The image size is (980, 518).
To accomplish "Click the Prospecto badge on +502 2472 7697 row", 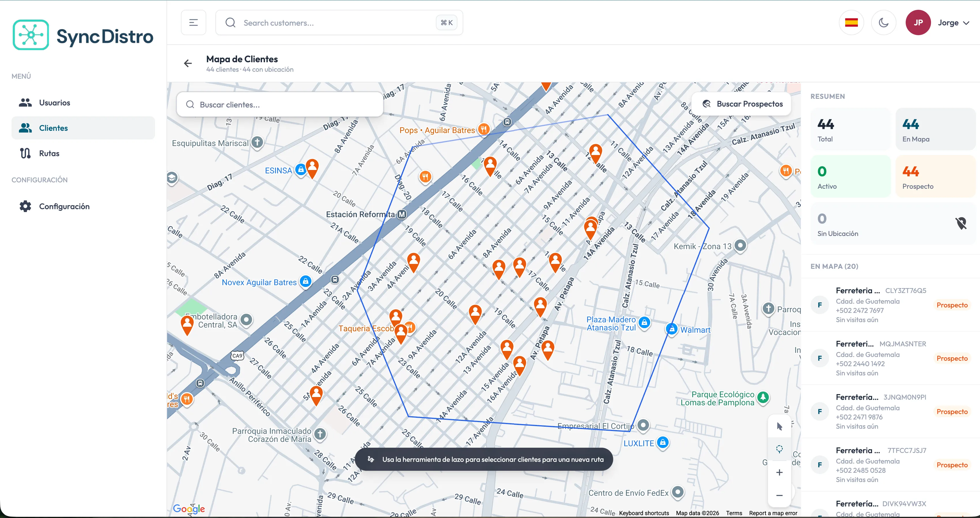I will (x=952, y=305).
